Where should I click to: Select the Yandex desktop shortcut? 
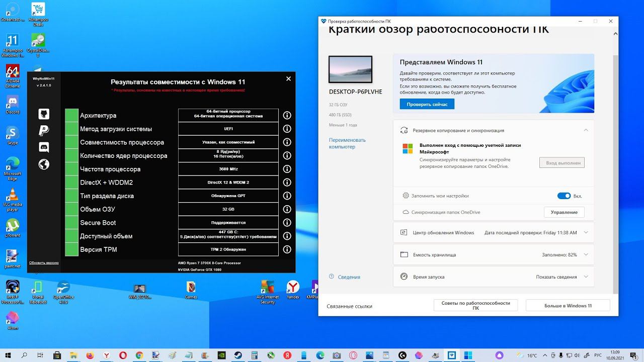pyautogui.click(x=293, y=291)
